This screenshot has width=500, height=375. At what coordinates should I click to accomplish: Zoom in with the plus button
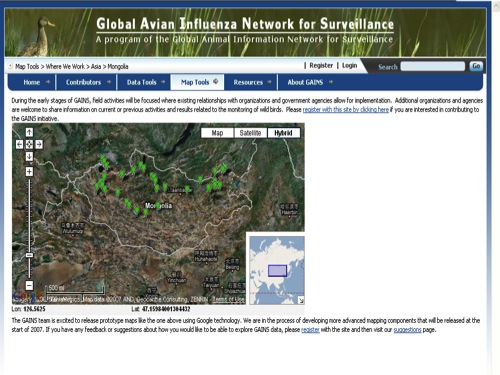coord(29,172)
